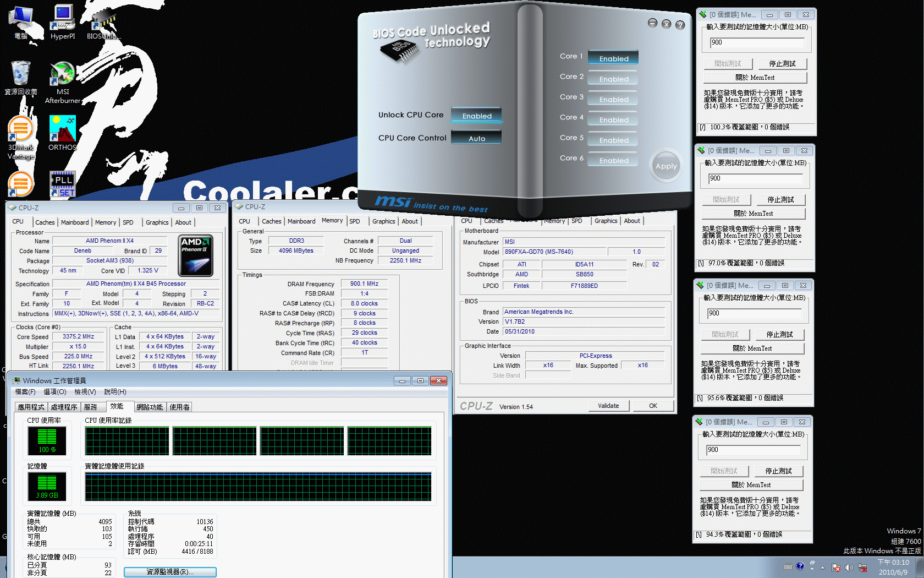
Task: Toggle Unlock CPU Core Enabled button
Action: click(x=477, y=116)
